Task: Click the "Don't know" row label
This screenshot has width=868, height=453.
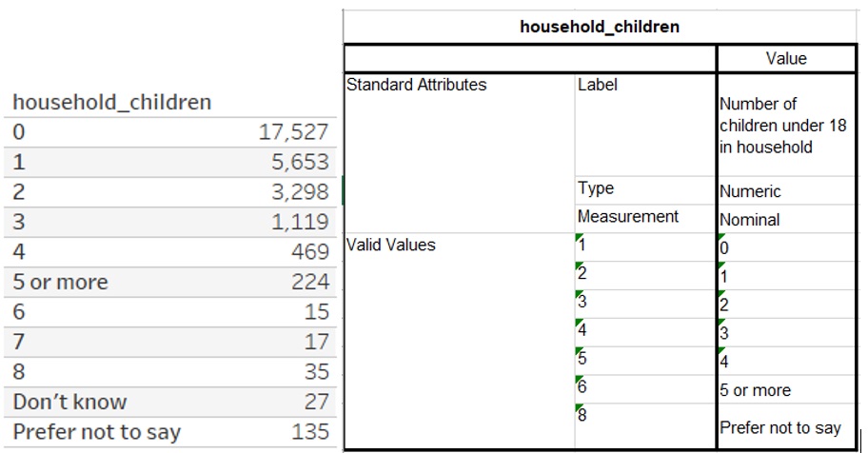Action: [70, 402]
